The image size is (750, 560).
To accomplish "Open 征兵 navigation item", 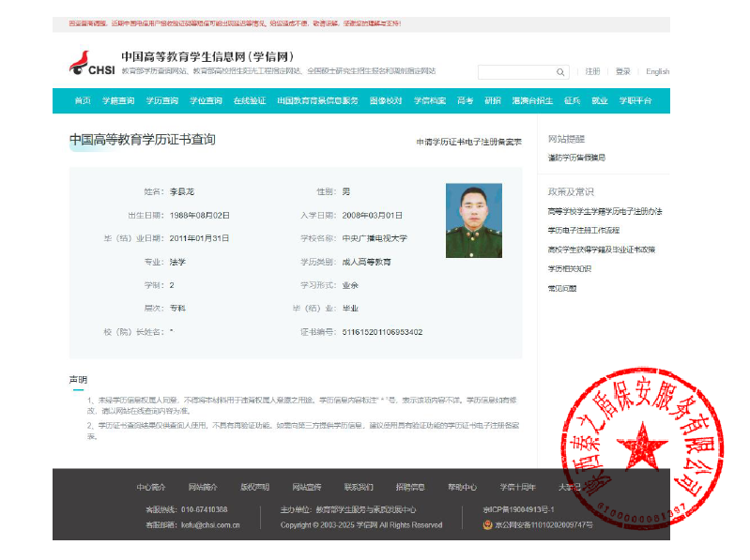I will pos(572,100).
